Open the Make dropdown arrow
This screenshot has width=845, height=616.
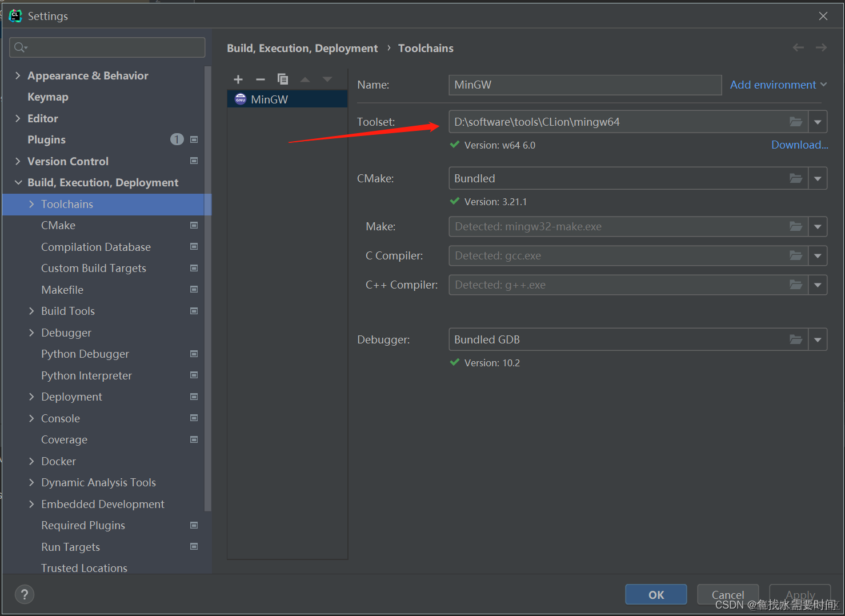point(818,226)
